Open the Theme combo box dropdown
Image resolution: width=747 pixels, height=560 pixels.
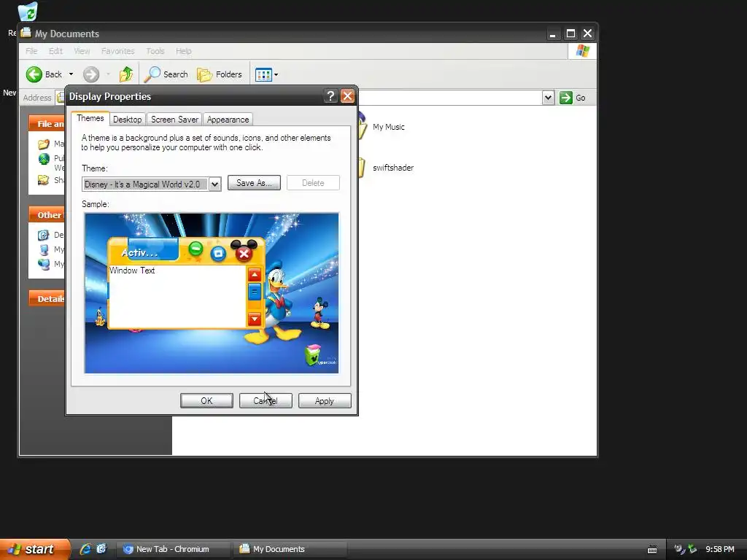[x=215, y=184]
